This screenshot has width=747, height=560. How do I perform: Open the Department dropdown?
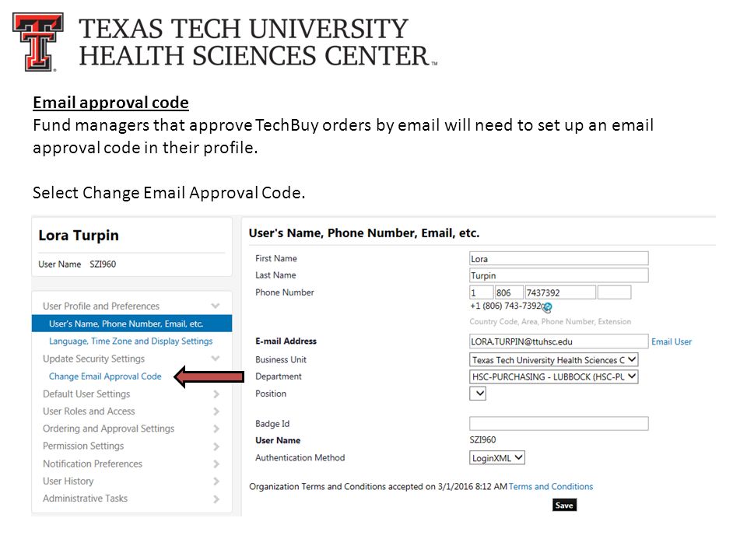coord(553,376)
